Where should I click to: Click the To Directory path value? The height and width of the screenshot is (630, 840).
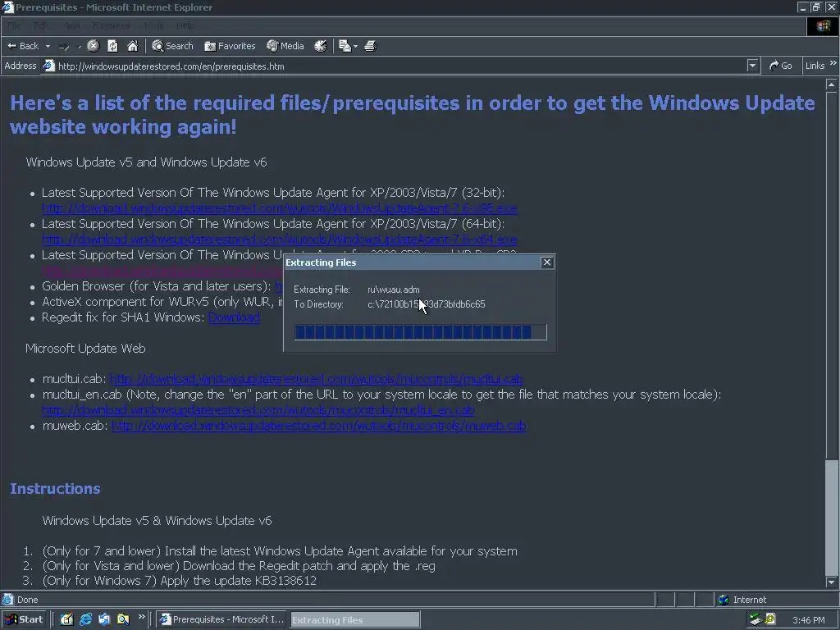(427, 304)
